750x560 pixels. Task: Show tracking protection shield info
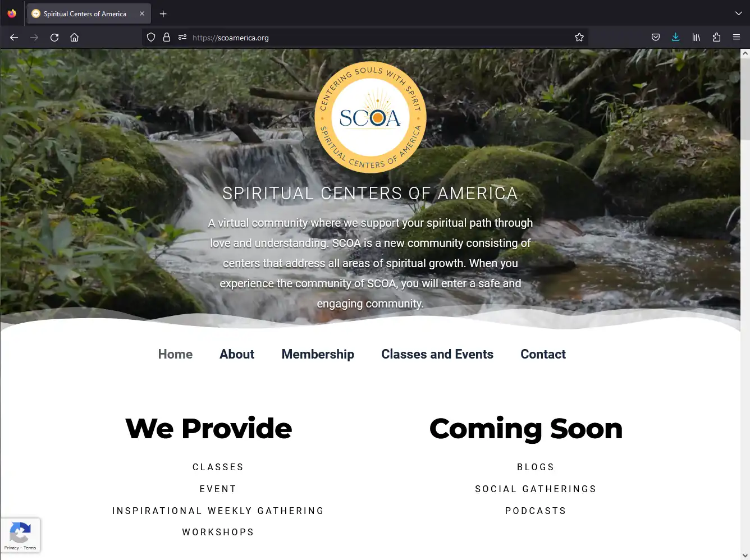tap(151, 38)
